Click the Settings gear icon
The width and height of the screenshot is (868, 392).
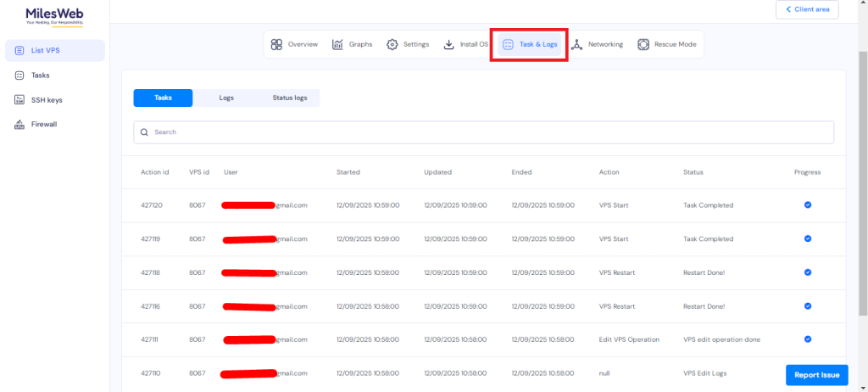click(392, 44)
